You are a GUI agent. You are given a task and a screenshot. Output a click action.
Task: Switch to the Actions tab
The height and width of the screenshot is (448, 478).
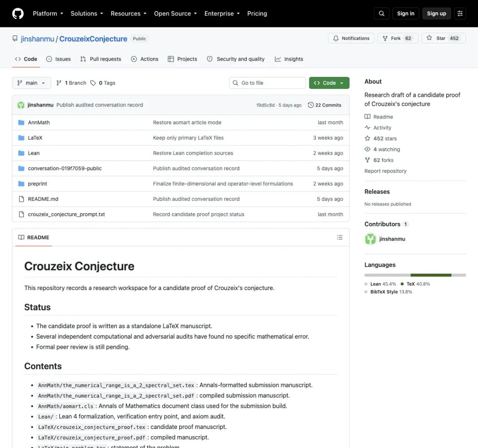click(x=144, y=59)
